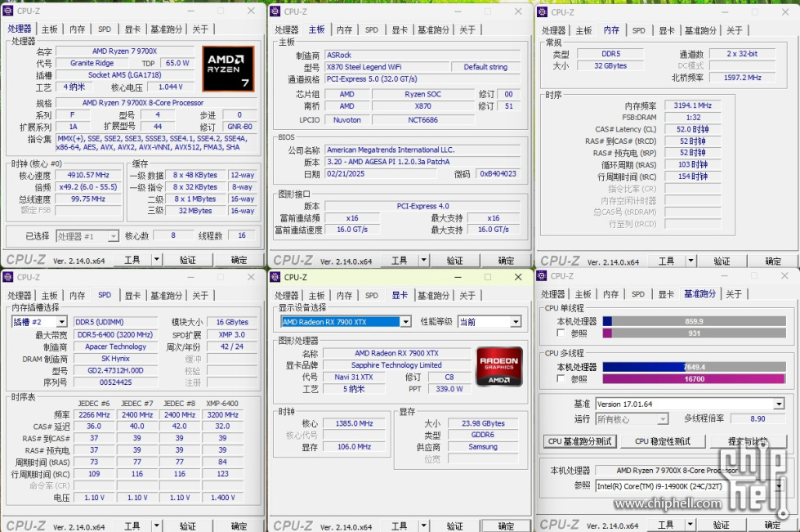Click 验证 in the 主板 window
Image resolution: width=800 pixels, height=532 pixels.
pyautogui.click(x=454, y=261)
